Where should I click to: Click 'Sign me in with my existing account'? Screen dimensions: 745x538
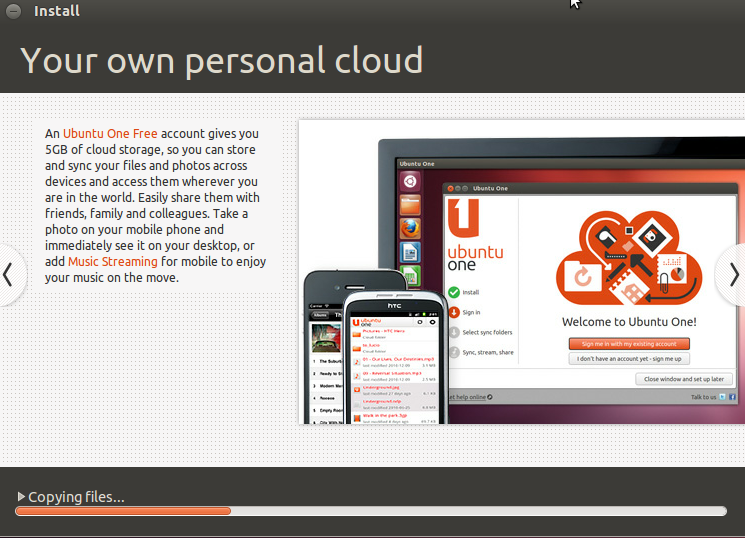629,344
